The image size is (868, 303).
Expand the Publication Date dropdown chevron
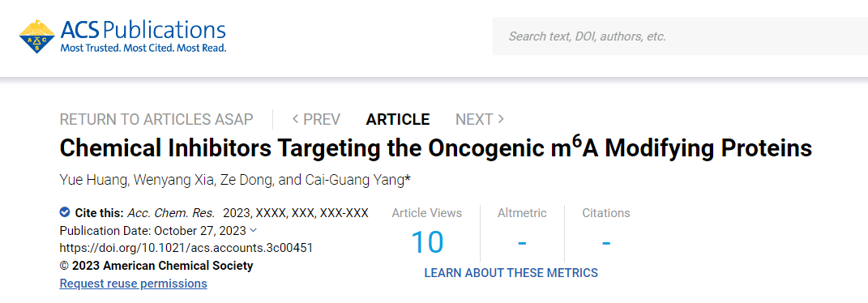[254, 231]
